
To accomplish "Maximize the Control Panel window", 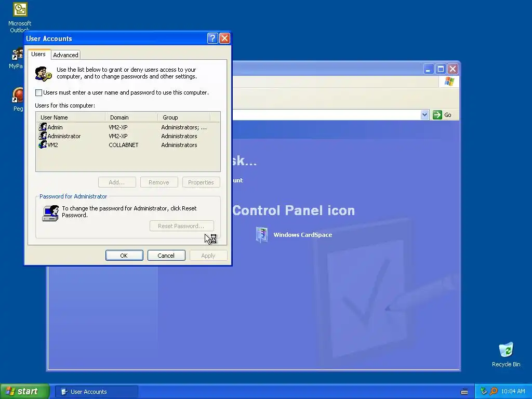I will point(441,69).
